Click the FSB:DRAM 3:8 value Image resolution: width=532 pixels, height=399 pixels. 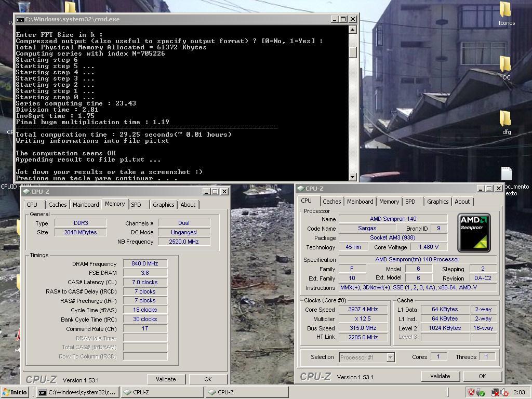coord(145,273)
